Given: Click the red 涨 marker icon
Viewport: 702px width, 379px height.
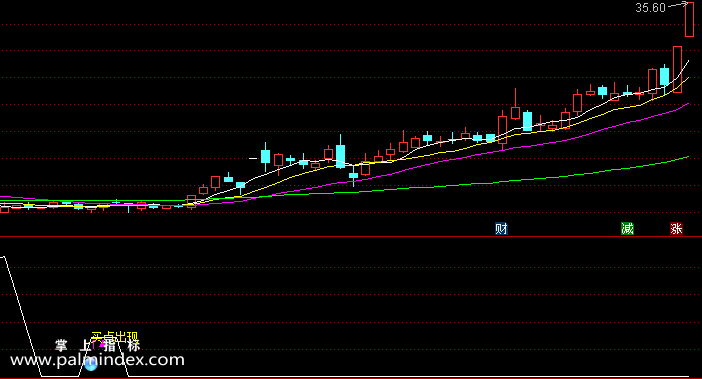Looking at the screenshot, I should pyautogui.click(x=676, y=229).
